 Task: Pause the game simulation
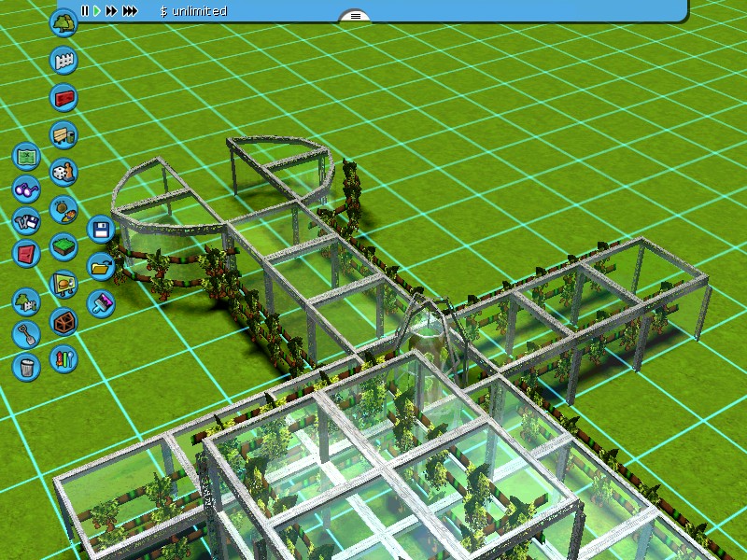84,11
